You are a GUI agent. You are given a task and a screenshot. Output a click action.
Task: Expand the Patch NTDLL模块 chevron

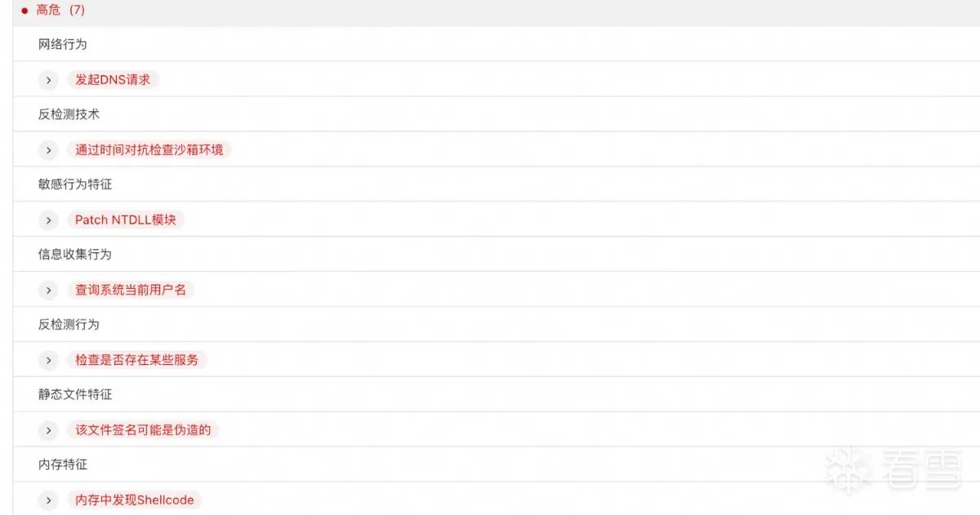click(x=49, y=220)
